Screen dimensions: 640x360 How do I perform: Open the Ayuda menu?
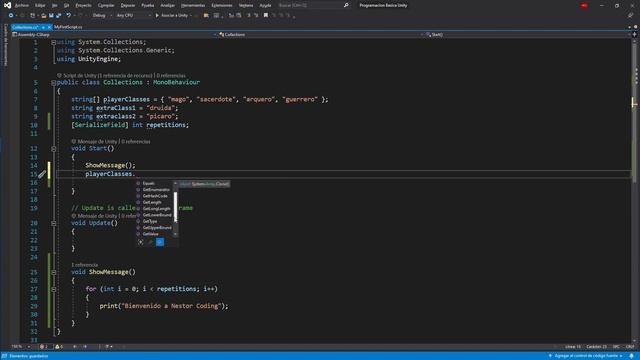coord(265,5)
